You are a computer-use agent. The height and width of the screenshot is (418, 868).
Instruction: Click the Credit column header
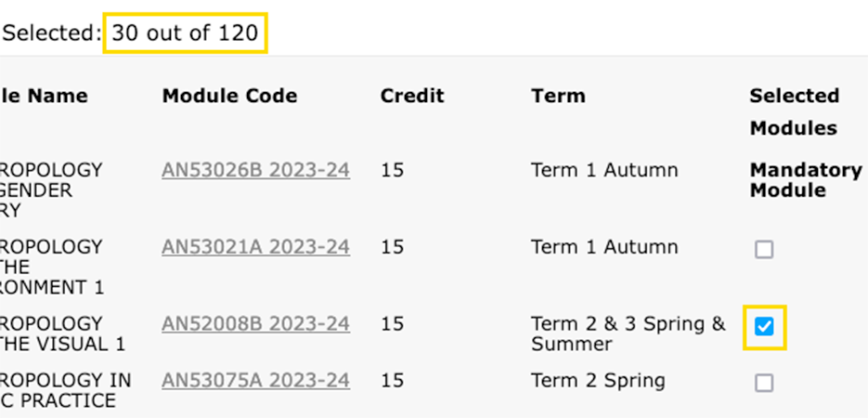412,96
